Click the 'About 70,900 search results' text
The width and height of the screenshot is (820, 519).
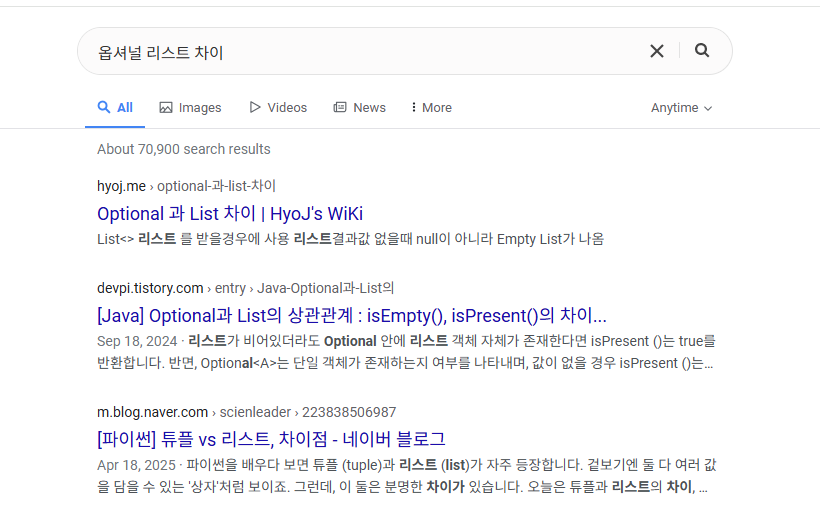coord(184,149)
